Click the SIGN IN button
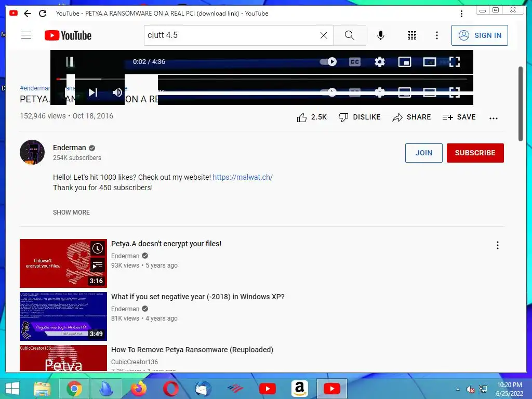The width and height of the screenshot is (532, 399). [480, 35]
